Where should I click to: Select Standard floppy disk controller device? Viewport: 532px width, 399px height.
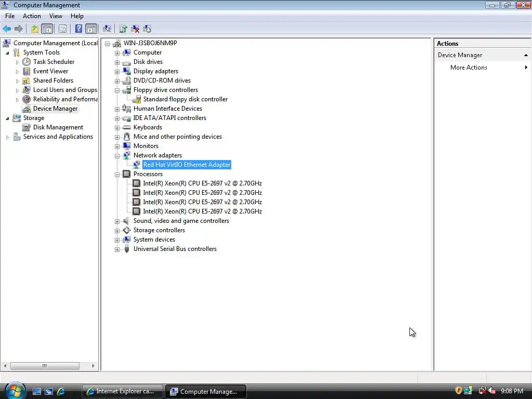(185, 99)
